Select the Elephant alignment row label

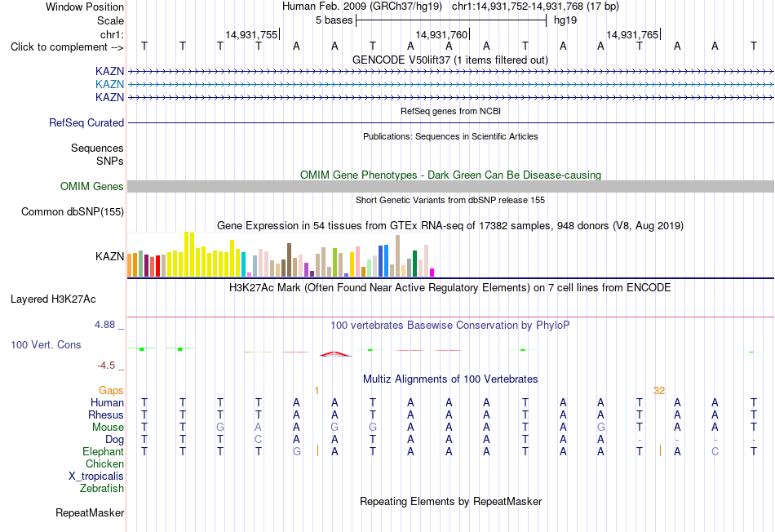[x=104, y=451]
